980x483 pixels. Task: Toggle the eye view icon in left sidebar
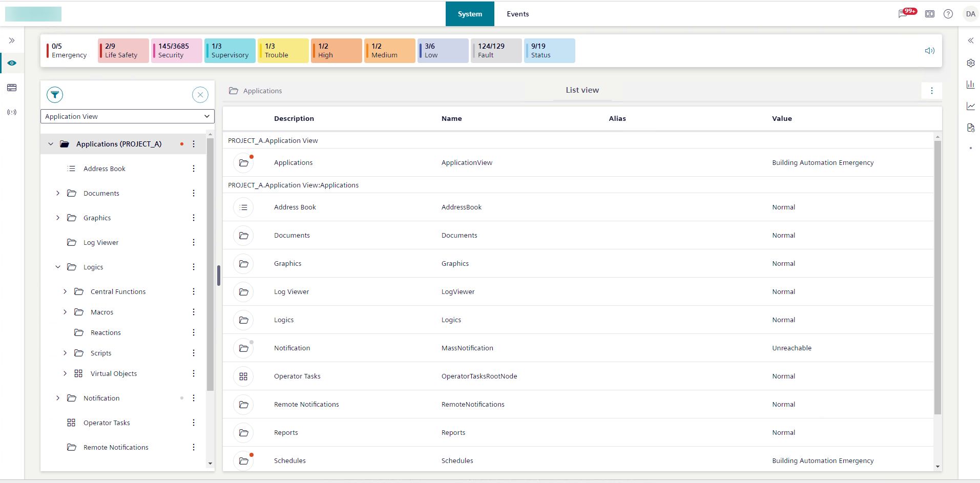12,63
